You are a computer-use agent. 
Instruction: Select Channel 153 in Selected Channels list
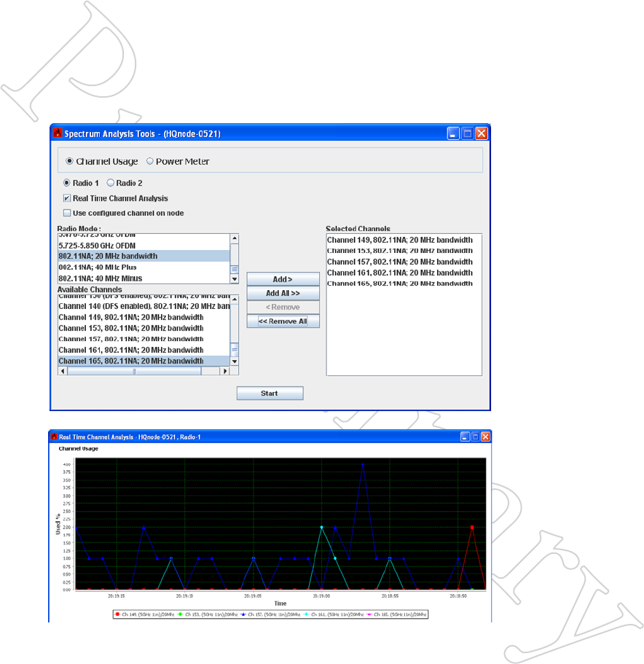404,251
